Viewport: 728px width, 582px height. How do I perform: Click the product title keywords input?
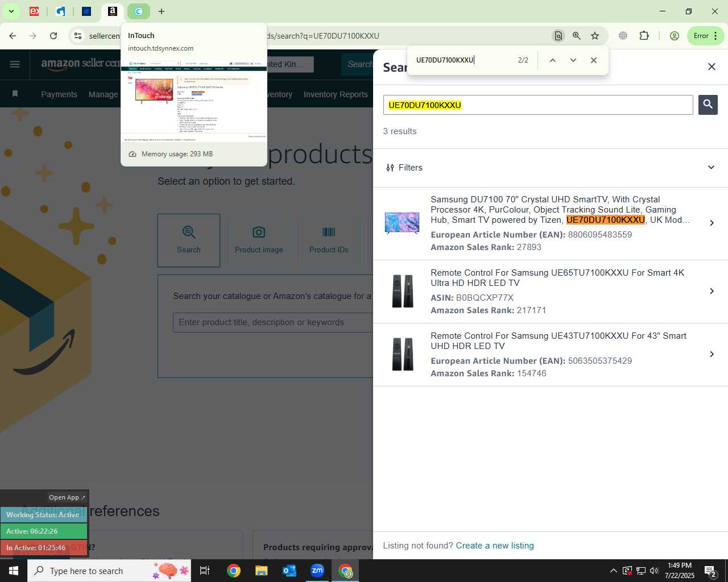pyautogui.click(x=273, y=322)
